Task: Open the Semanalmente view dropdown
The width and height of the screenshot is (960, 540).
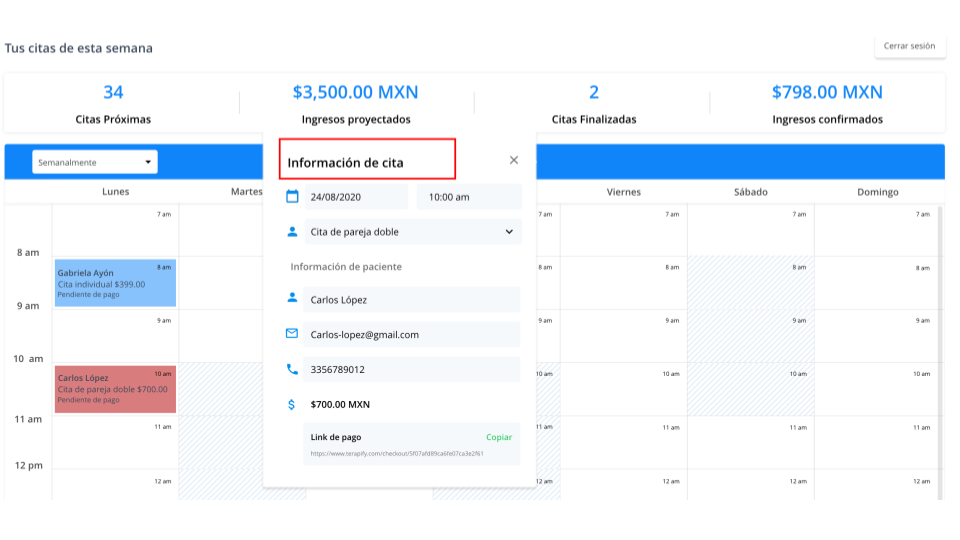Action: click(95, 162)
